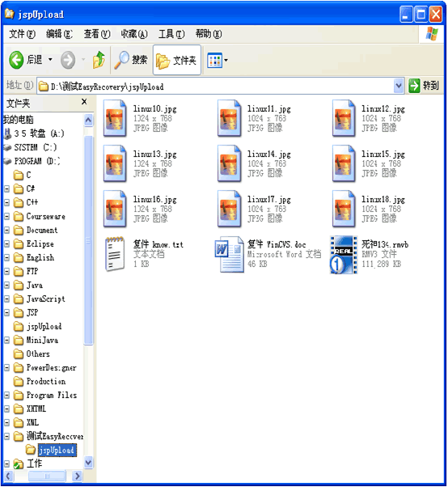Open the Search magnifier tool

(x=130, y=60)
